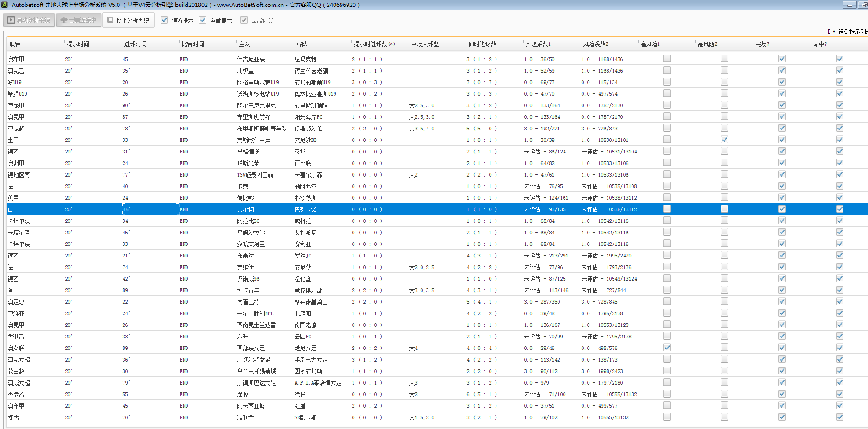Disable the 弹窗提示 checkbox
868x429 pixels.
click(164, 20)
